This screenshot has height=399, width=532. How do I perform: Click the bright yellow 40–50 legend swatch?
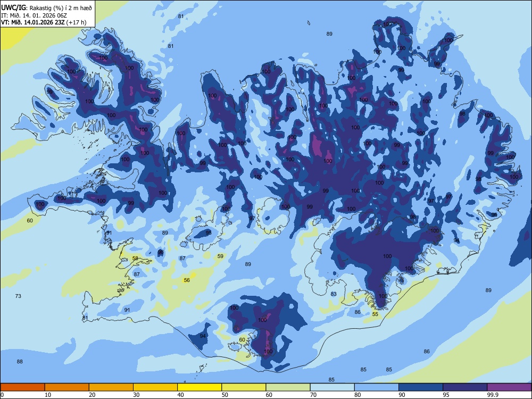tap(199, 387)
